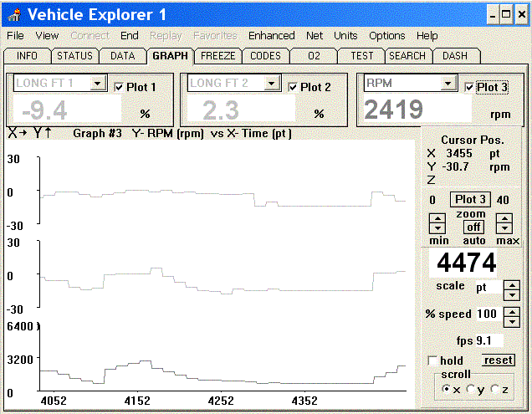Viewport: 532px width, 414px height.
Task: Select the y scroll radio button
Action: 471,389
